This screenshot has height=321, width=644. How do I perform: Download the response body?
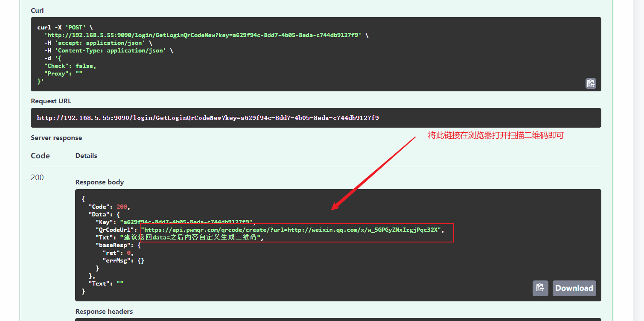tap(574, 288)
